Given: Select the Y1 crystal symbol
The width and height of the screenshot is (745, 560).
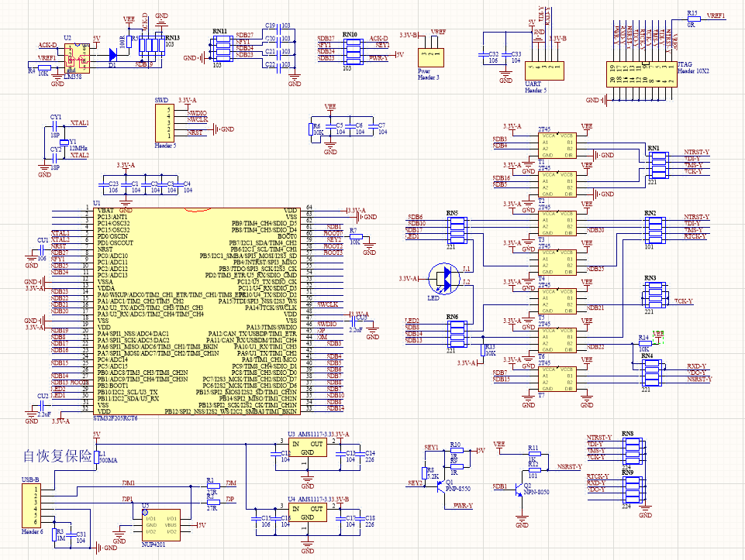Looking at the screenshot, I should coord(64,142).
